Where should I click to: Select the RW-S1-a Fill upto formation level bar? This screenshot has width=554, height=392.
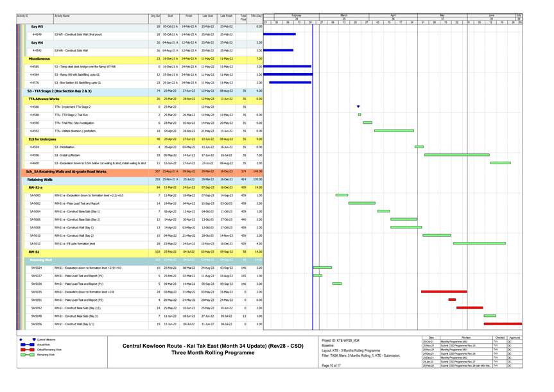pyautogui.click(x=479, y=244)
